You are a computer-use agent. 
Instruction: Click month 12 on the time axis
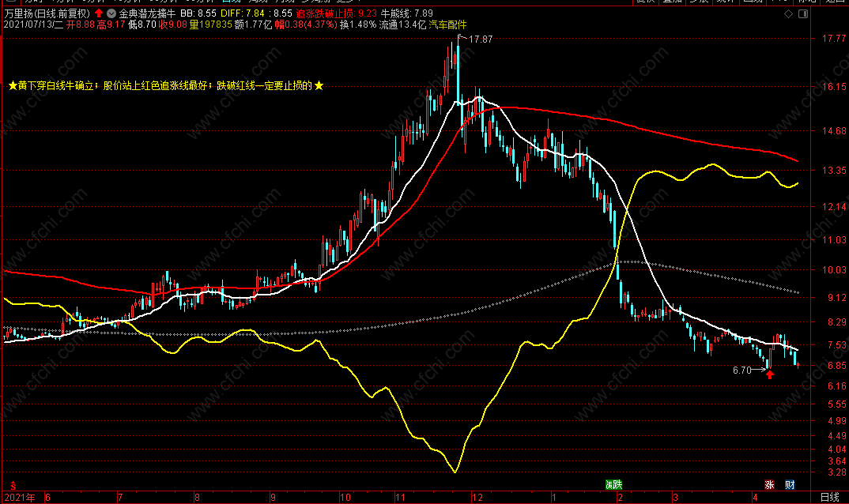click(477, 498)
